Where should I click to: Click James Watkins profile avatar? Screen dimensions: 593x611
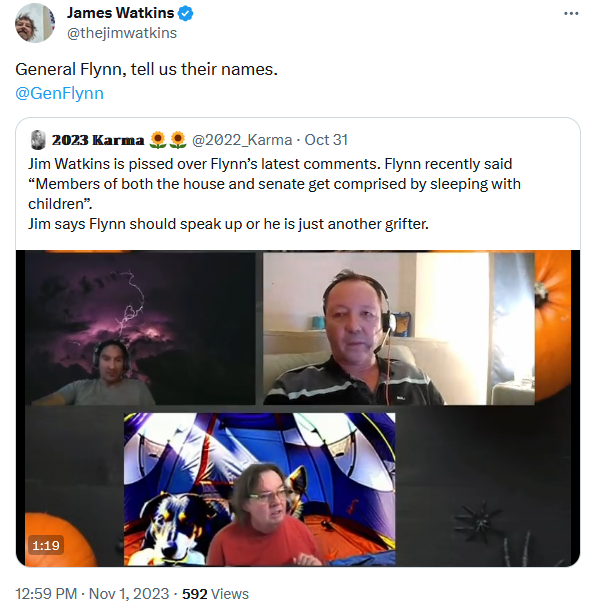(x=34, y=23)
